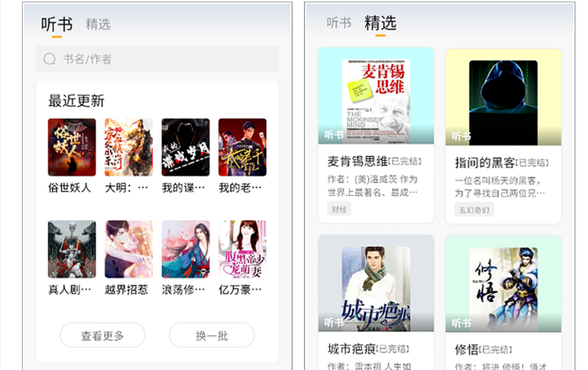Open the 大明 book cover thumbnail
This screenshot has width=588, height=370.
pyautogui.click(x=129, y=147)
